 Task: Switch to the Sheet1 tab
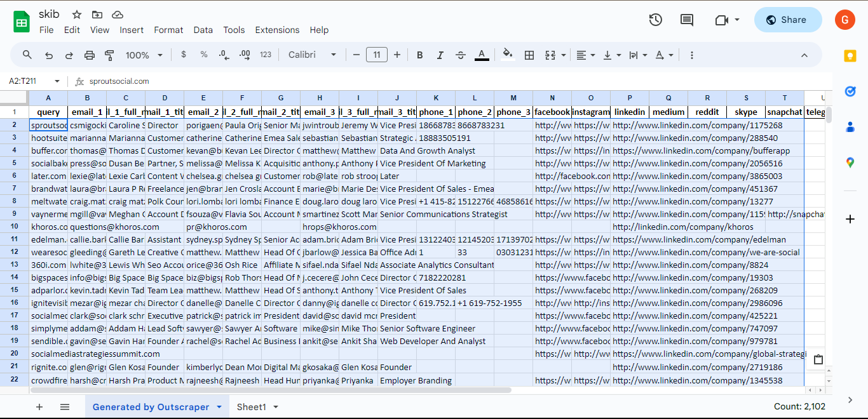click(x=251, y=407)
